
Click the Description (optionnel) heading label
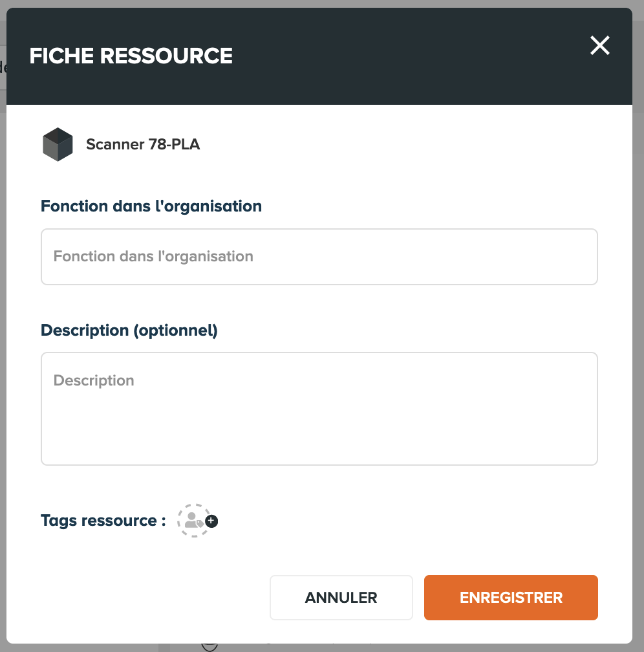(x=129, y=331)
